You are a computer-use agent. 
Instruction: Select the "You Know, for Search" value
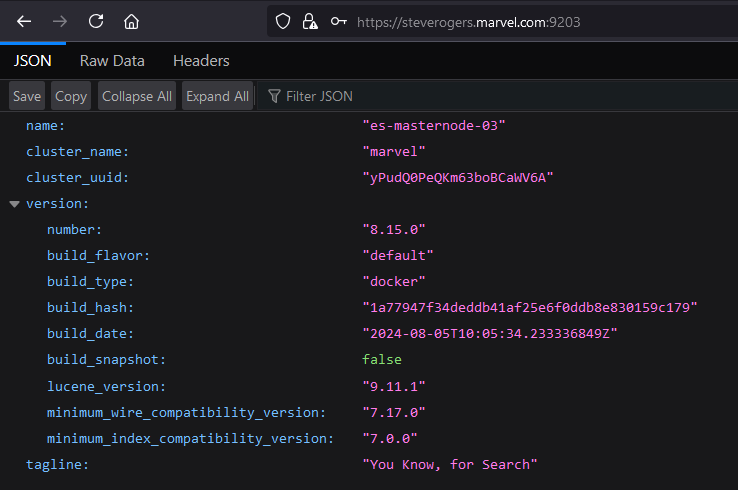[x=449, y=465]
